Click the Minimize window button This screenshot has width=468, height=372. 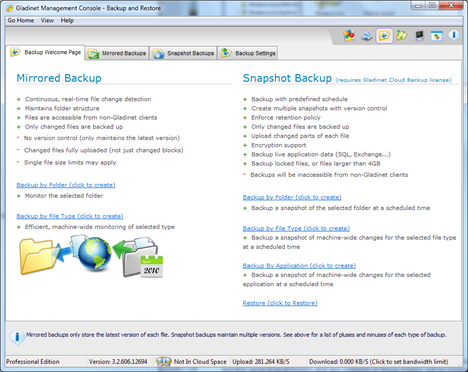pos(418,5)
